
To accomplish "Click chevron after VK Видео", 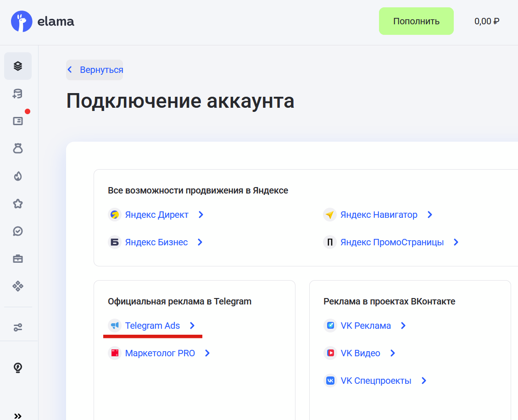I will 392,353.
